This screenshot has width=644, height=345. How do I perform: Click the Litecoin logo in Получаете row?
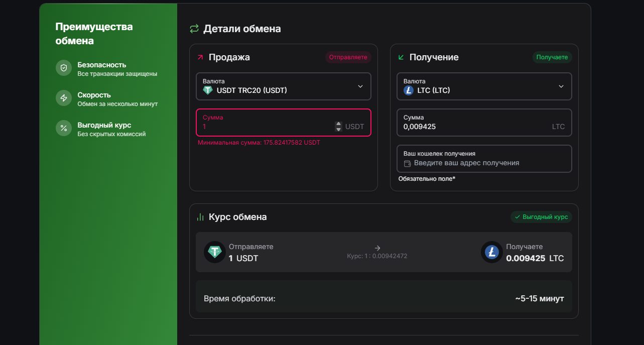[491, 252]
